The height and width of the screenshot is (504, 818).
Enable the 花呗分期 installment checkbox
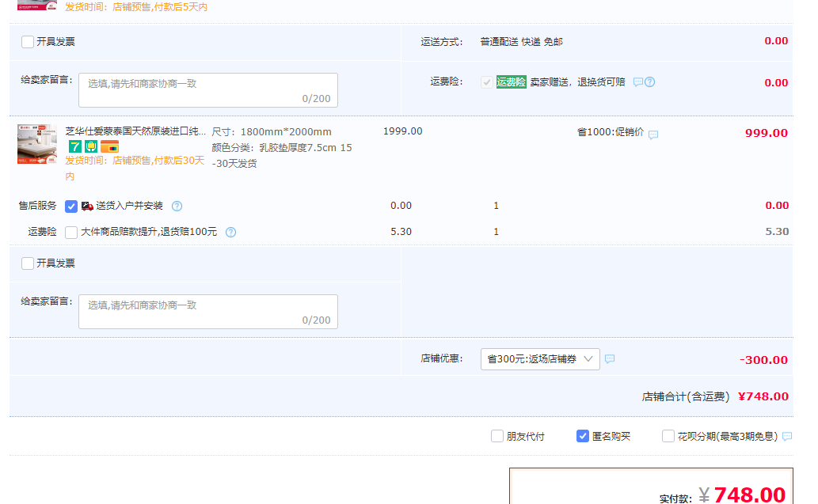click(668, 436)
